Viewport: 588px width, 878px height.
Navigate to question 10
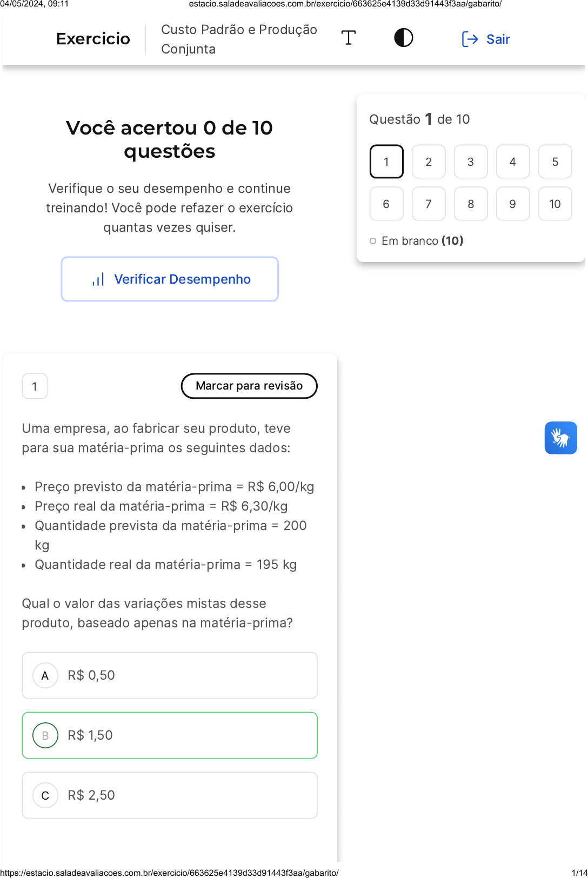[555, 204]
